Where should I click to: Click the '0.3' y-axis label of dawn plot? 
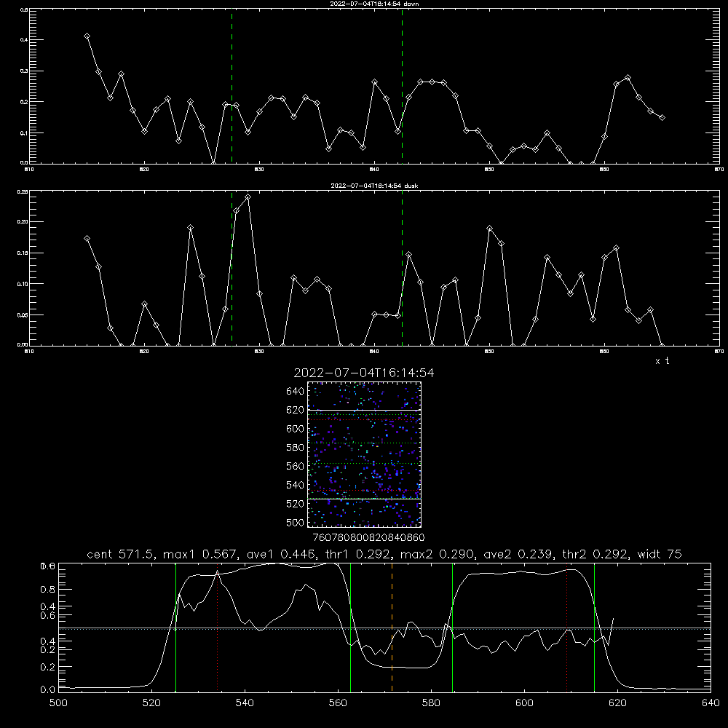coord(24,71)
